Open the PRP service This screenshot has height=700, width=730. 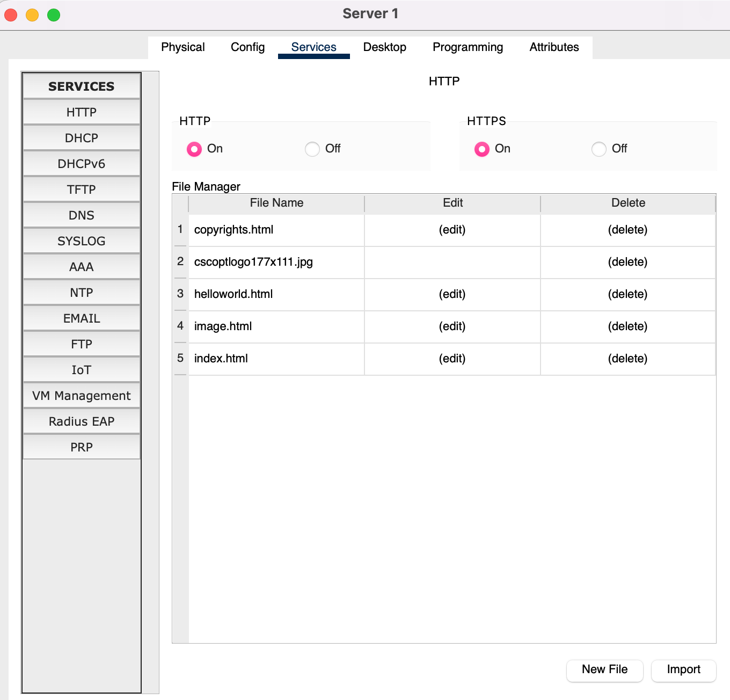tap(82, 447)
